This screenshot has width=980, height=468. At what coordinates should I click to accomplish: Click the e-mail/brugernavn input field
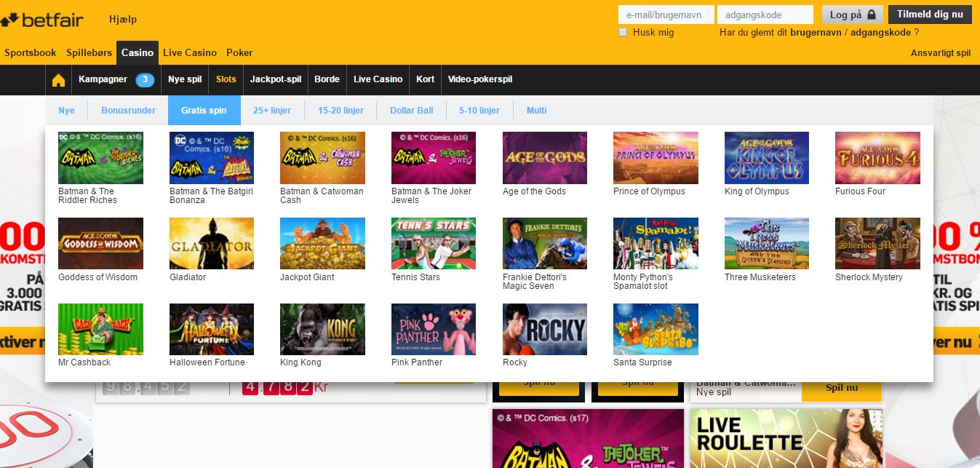[x=666, y=15]
